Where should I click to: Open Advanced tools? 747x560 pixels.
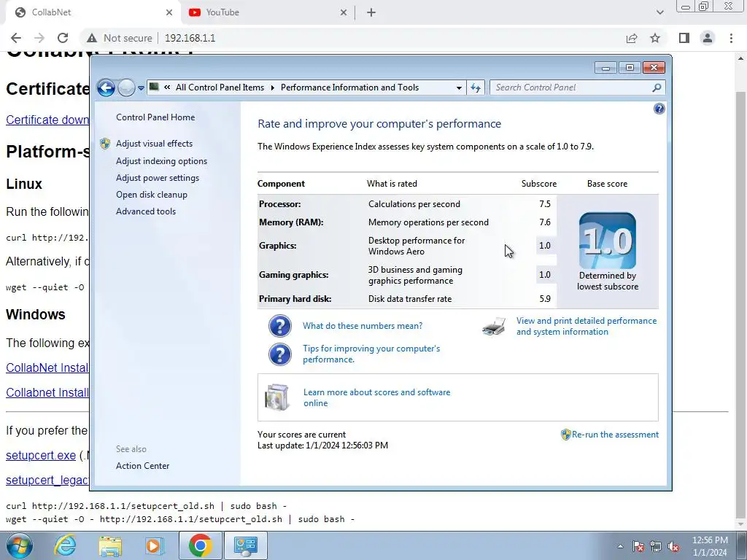coord(146,211)
